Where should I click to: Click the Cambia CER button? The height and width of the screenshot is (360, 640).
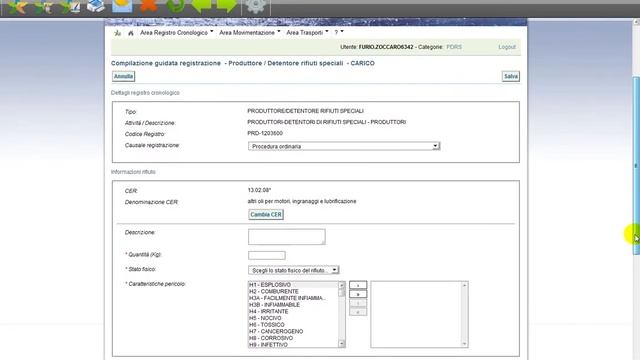266,214
